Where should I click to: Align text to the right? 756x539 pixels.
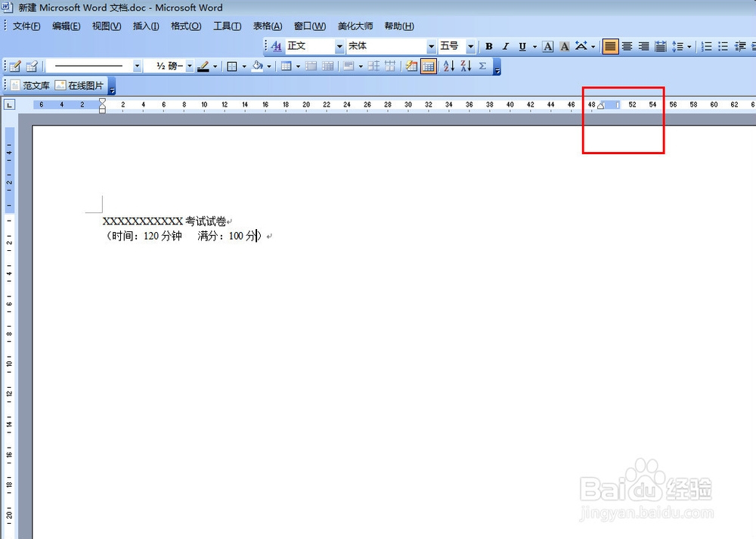pos(643,46)
